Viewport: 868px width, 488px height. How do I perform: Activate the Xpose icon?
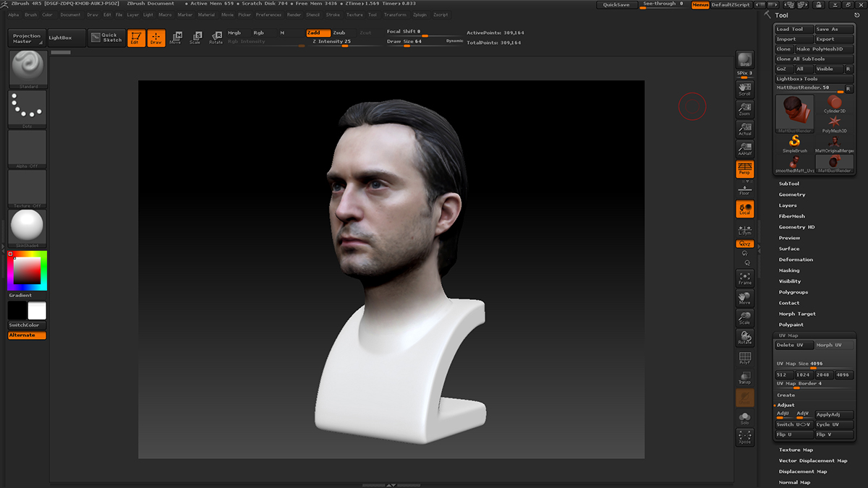[744, 437]
